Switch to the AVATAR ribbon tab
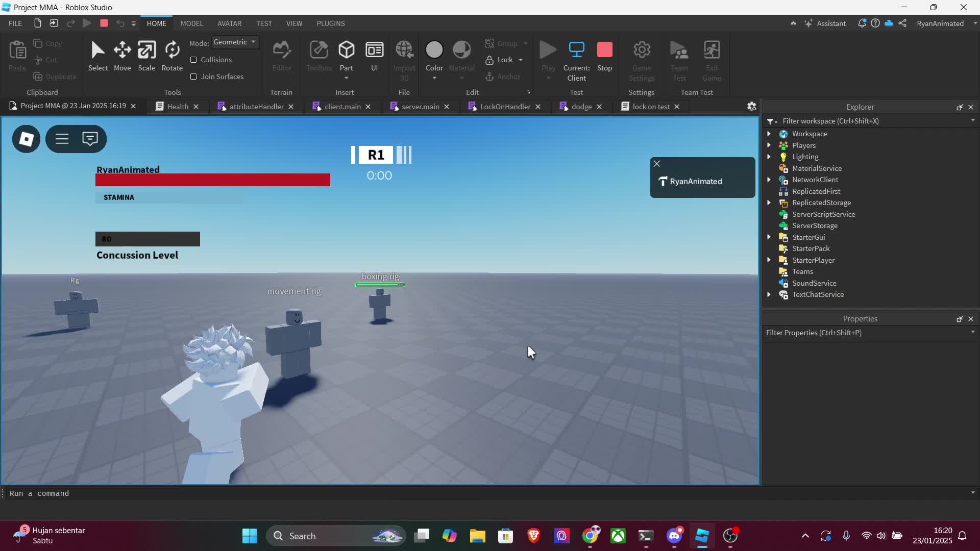 point(229,23)
